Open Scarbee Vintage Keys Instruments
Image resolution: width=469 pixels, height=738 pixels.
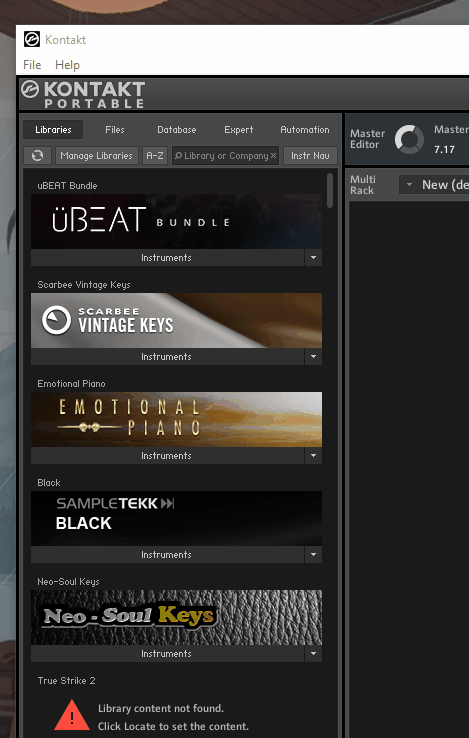pyautogui.click(x=167, y=356)
